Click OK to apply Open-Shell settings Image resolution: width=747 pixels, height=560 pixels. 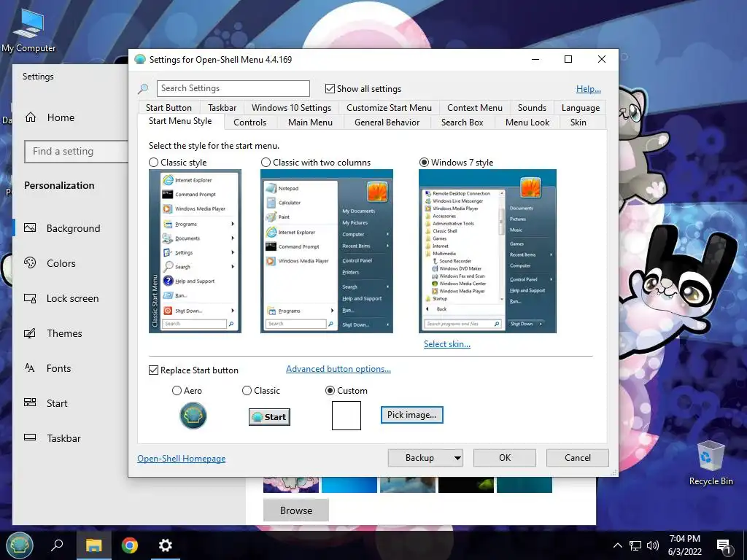(x=505, y=458)
